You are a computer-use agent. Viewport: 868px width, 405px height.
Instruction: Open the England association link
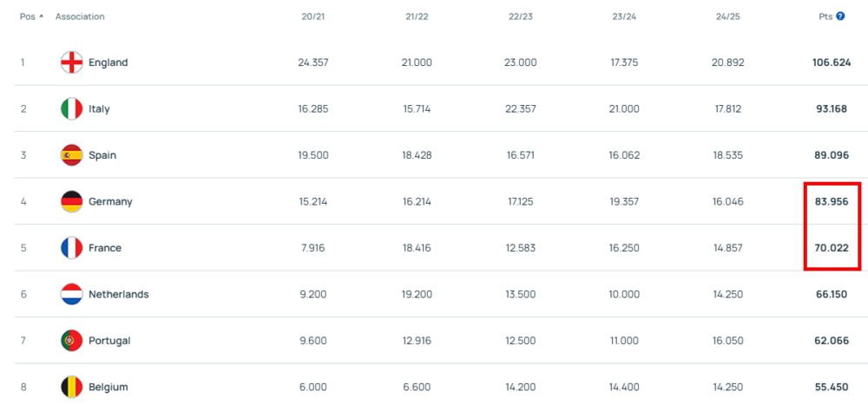pos(108,62)
